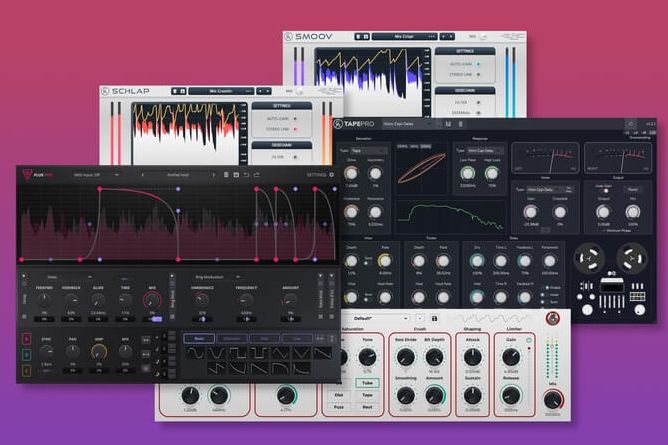This screenshot has width=668, height=445.
Task: Click the Crush Bit Depth knob
Action: click(434, 357)
